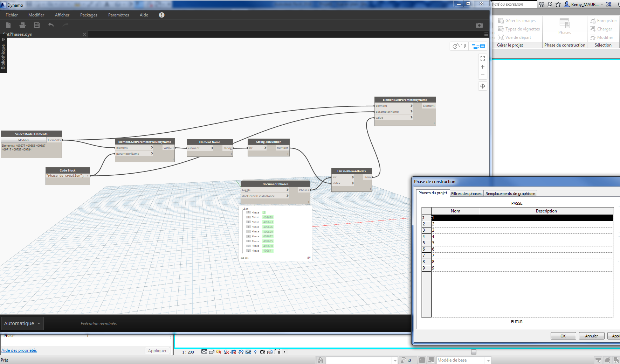Screen dimensions: 620x364
Task: Open the Packages menu
Action: point(89,15)
